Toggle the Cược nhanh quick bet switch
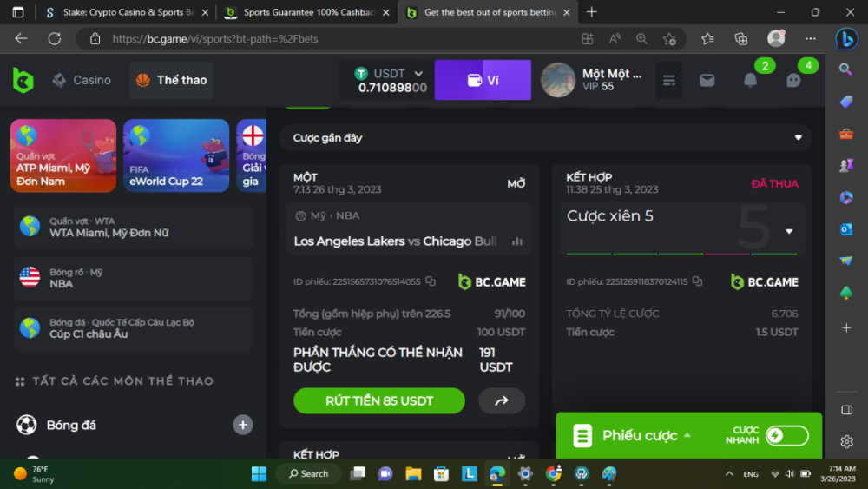The width and height of the screenshot is (868, 489). coord(786,435)
